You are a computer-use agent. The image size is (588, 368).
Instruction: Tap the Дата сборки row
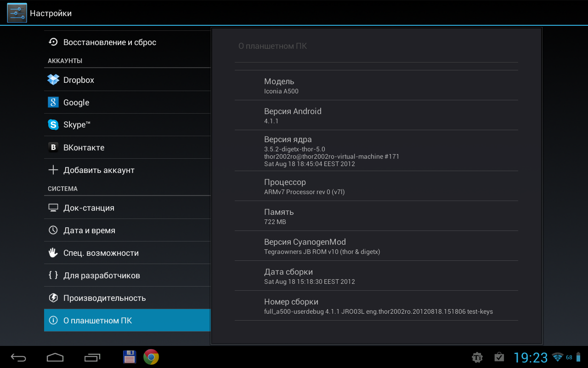click(x=376, y=276)
